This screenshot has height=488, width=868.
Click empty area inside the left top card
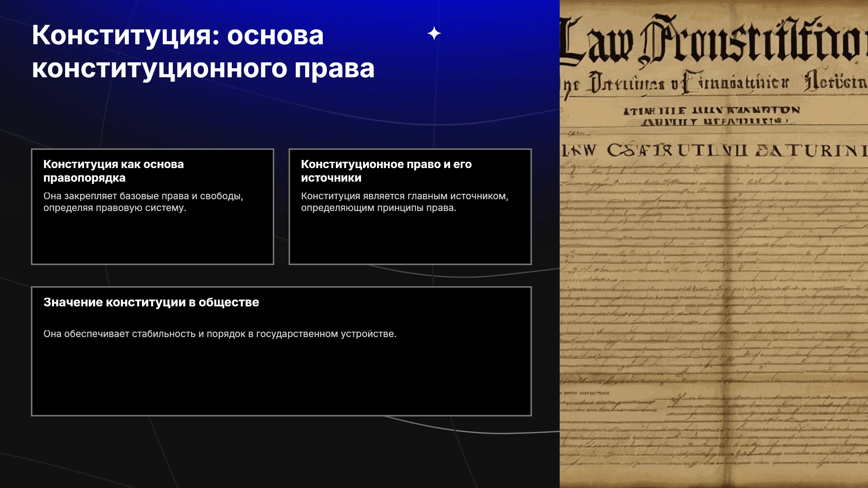[x=152, y=239]
